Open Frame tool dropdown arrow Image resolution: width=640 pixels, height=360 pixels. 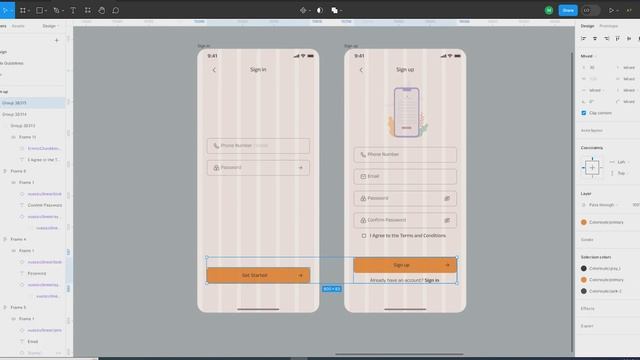[29, 11]
